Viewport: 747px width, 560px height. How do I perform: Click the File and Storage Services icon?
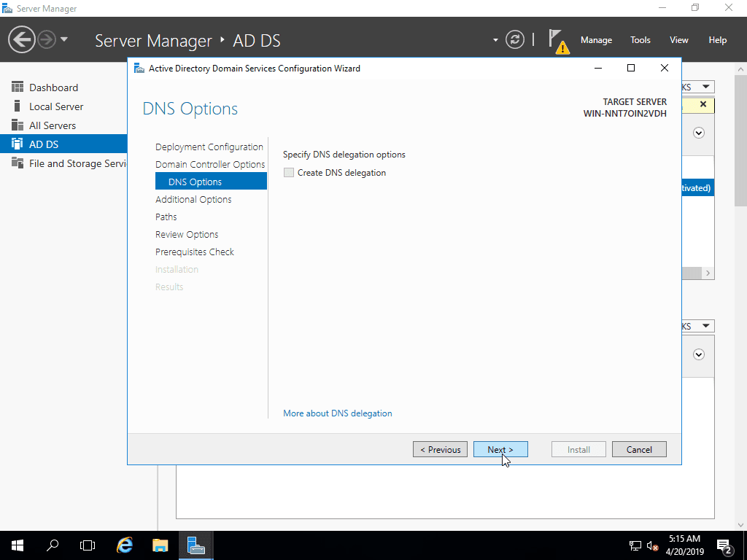tap(18, 163)
